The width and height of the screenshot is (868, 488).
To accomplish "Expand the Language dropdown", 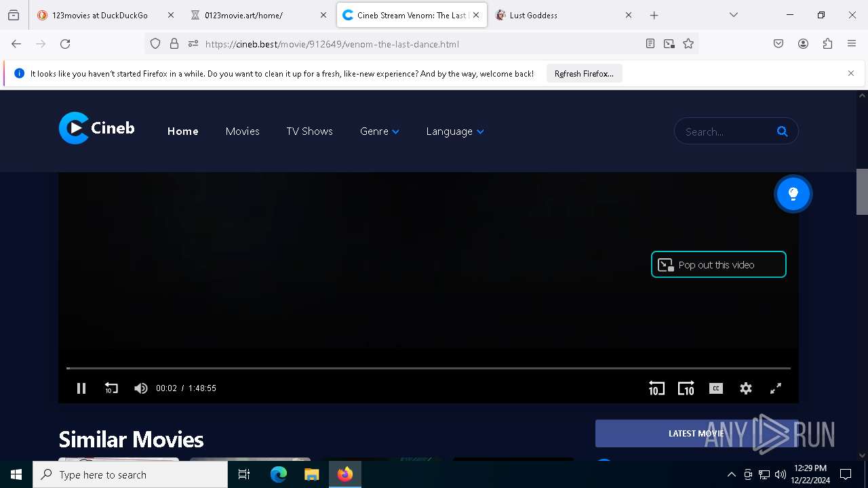I will coord(455,131).
